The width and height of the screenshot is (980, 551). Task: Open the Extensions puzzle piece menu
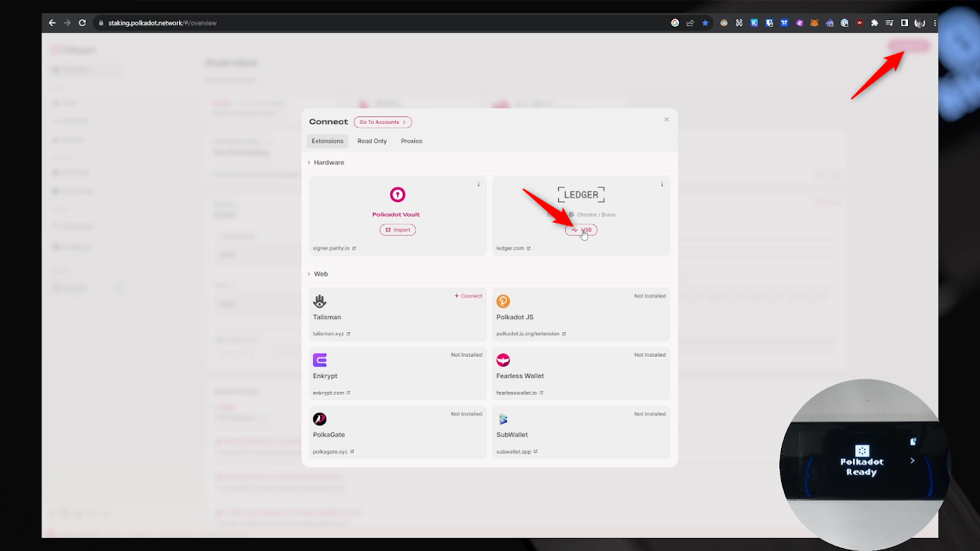875,23
